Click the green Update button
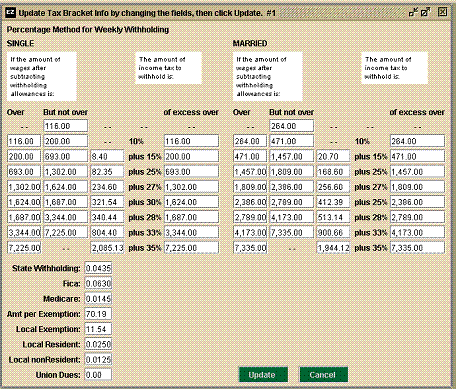 point(263,375)
